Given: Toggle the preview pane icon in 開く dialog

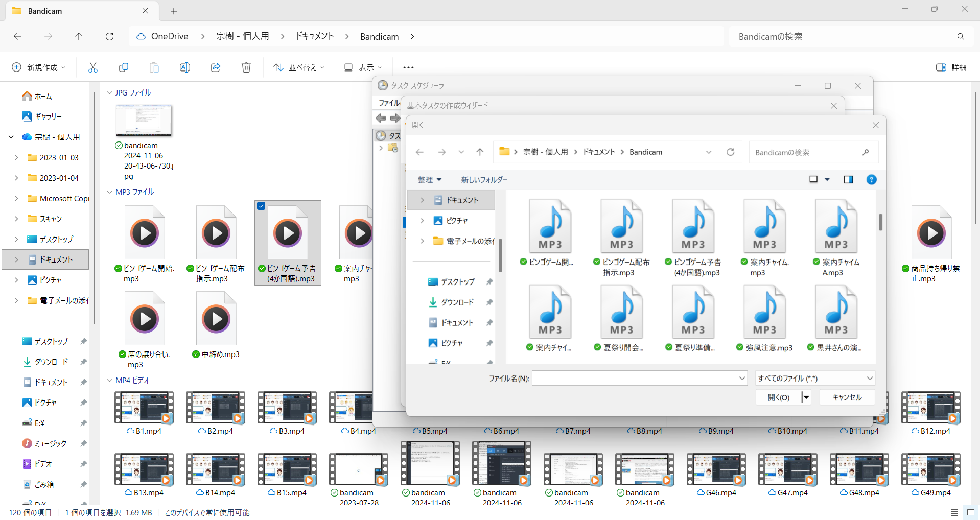Looking at the screenshot, I should (849, 179).
